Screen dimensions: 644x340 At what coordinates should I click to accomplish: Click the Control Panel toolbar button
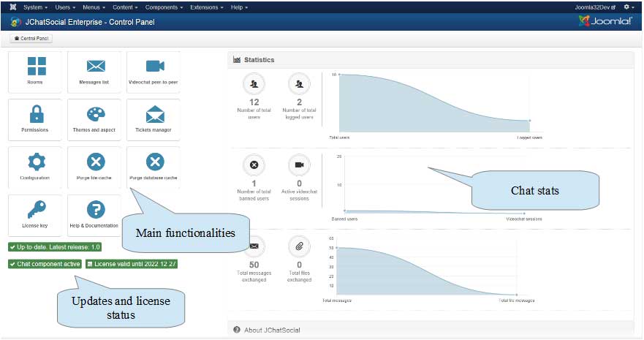tap(31, 38)
